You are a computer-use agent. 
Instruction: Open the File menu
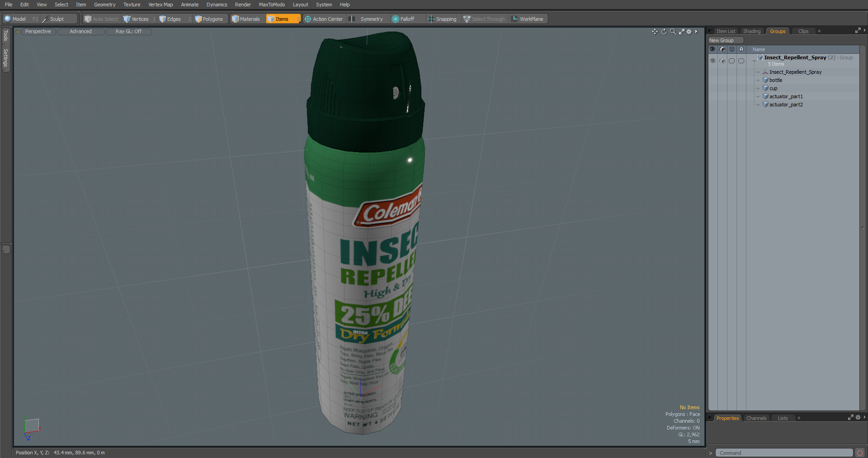(9, 5)
